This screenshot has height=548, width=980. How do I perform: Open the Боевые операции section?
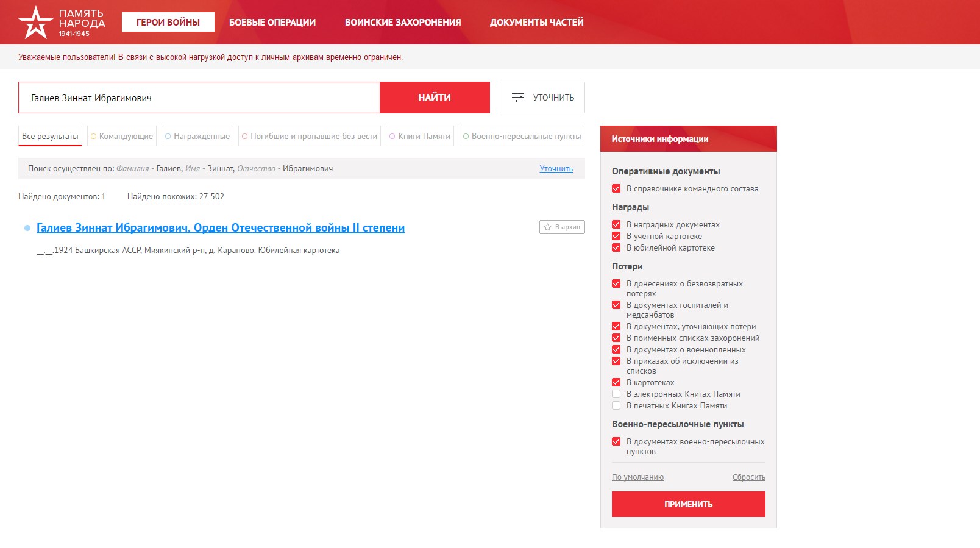point(272,23)
